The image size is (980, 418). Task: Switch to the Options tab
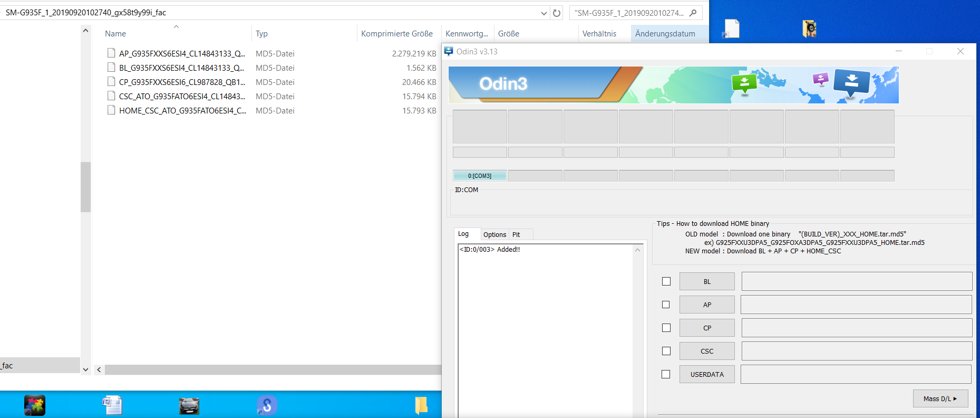[494, 235]
